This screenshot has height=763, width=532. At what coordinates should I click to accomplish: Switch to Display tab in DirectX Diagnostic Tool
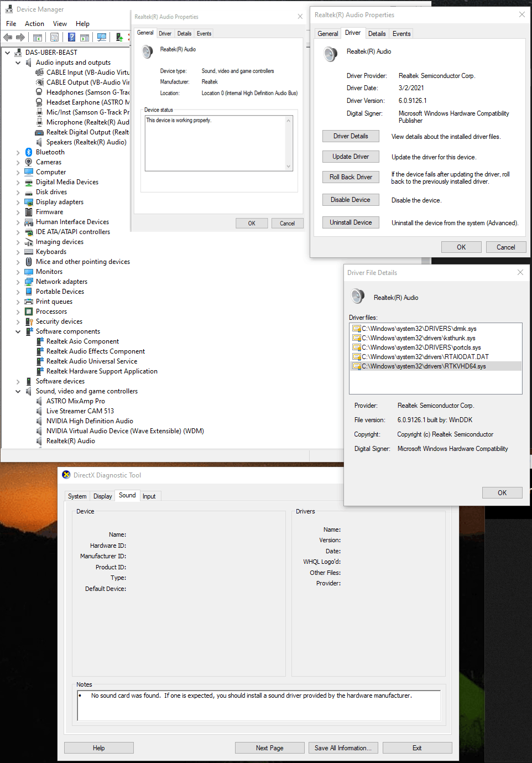[103, 496]
